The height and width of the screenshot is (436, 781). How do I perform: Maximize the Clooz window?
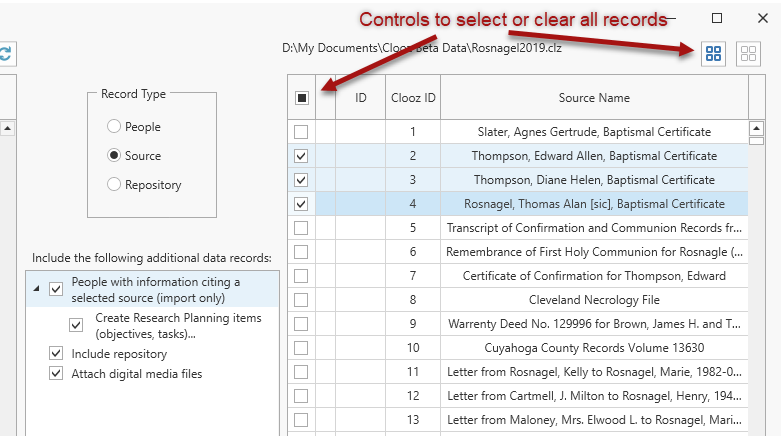point(717,17)
